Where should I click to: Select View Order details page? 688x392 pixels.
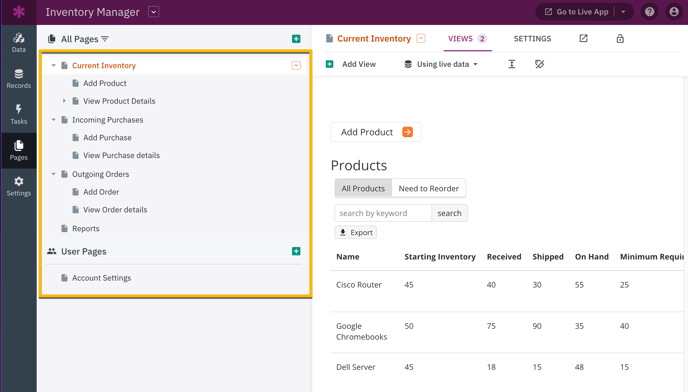115,210
